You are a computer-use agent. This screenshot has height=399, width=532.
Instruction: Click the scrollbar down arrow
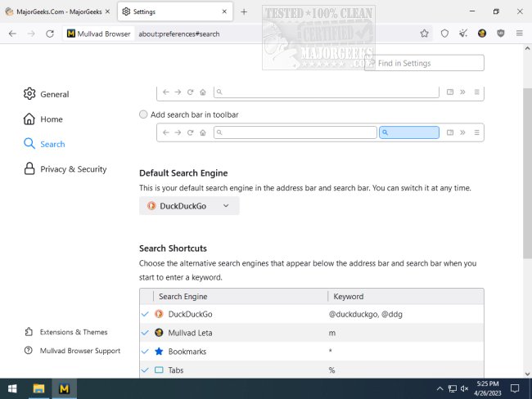pyautogui.click(x=527, y=374)
